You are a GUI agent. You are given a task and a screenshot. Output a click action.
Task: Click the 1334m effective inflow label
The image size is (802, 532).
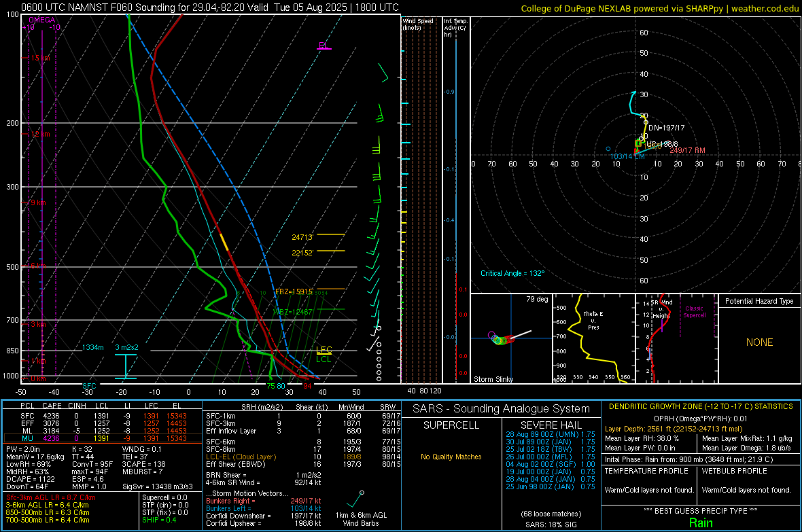click(x=92, y=347)
